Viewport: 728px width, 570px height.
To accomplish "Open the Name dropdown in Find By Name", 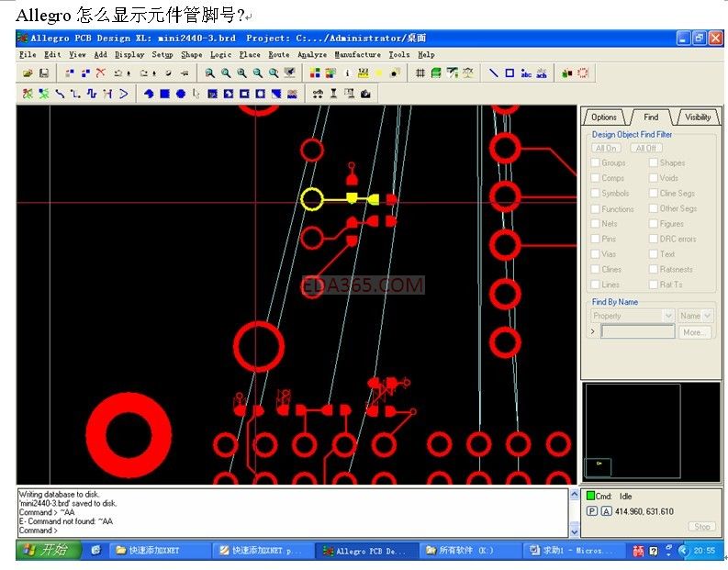I will 695,316.
